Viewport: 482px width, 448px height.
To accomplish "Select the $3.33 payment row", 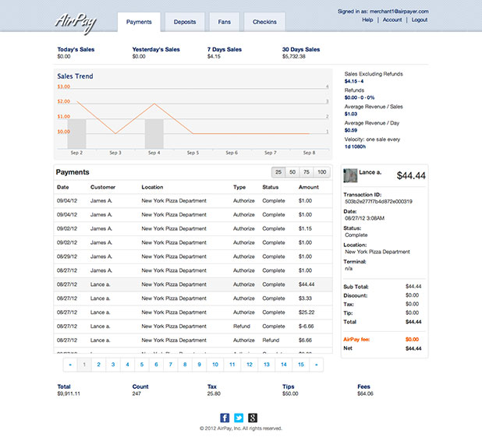I will pyautogui.click(x=193, y=298).
